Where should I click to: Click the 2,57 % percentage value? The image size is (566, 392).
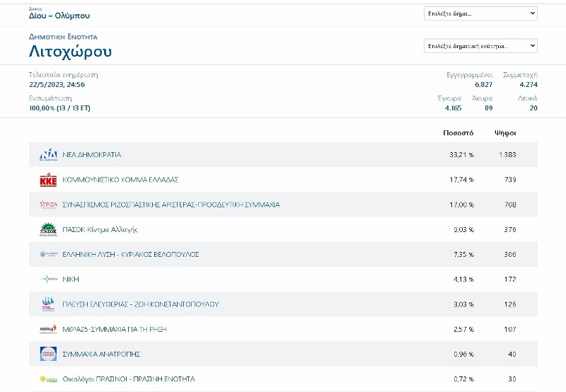(x=463, y=329)
